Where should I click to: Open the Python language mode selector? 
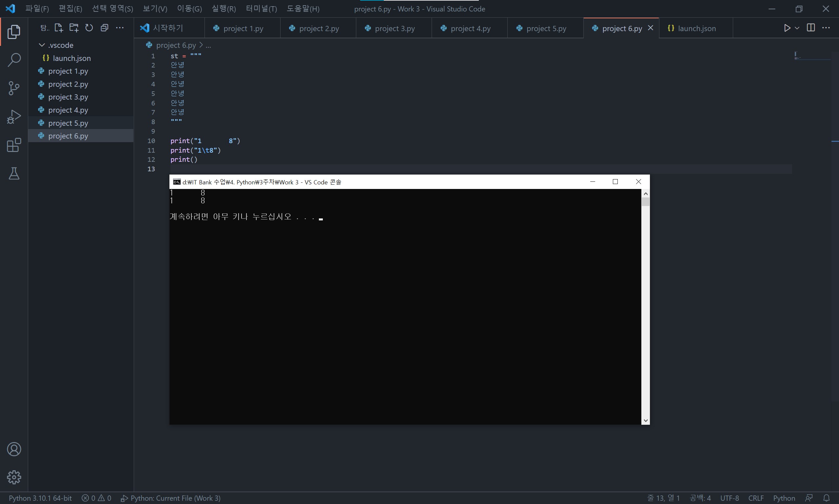pyautogui.click(x=784, y=498)
